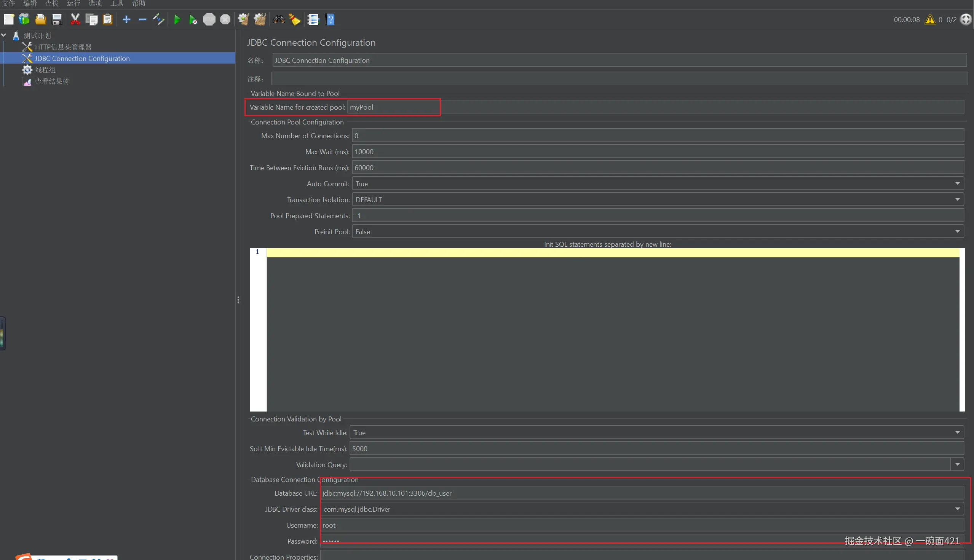
Task: Click the Toggle pipette icon in toolbar
Action: (158, 20)
